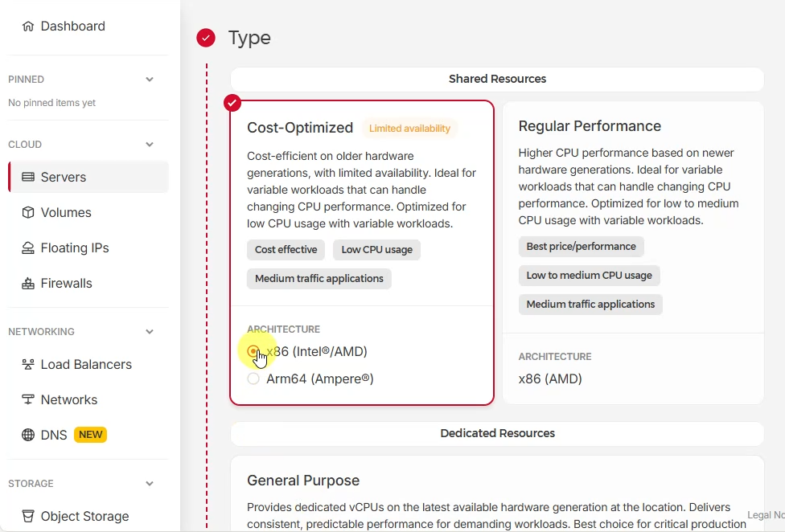Collapse the Pinned section chevron
Image resolution: width=785 pixels, height=532 pixels.
point(150,80)
